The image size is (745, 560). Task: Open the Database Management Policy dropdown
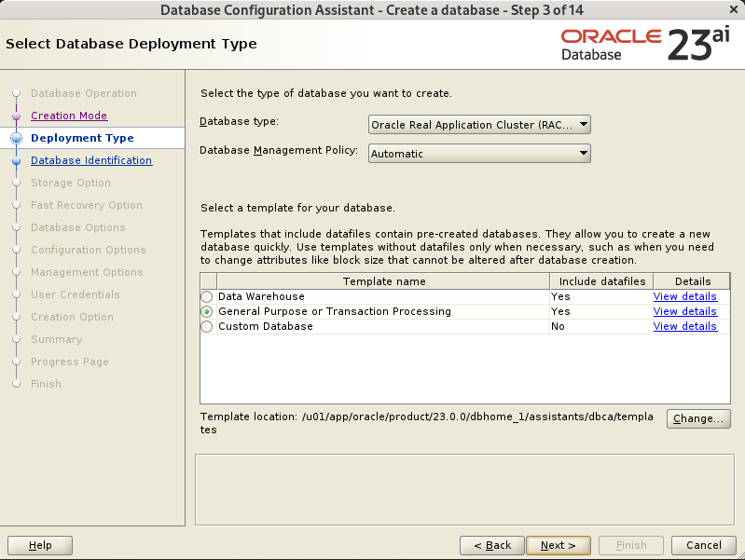[479, 154]
